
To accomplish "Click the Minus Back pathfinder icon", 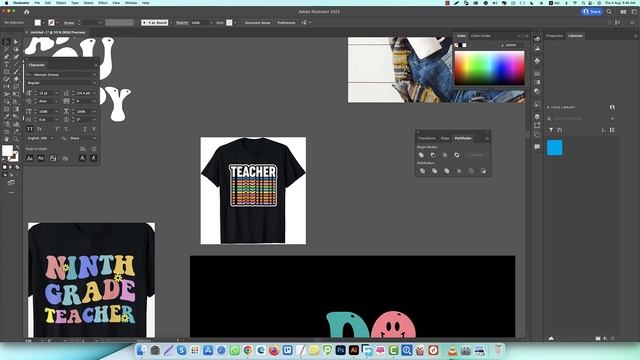I will coord(483,171).
